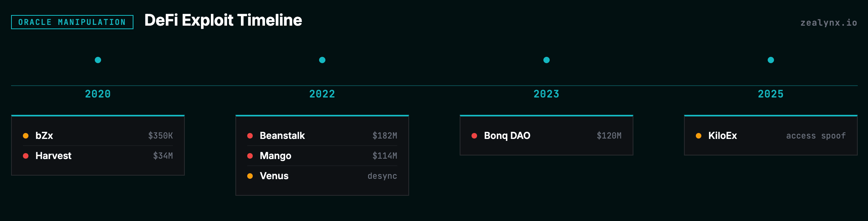This screenshot has height=221, width=868.
Task: Click the orange dot beside KiloEx
Action: pyautogui.click(x=699, y=136)
